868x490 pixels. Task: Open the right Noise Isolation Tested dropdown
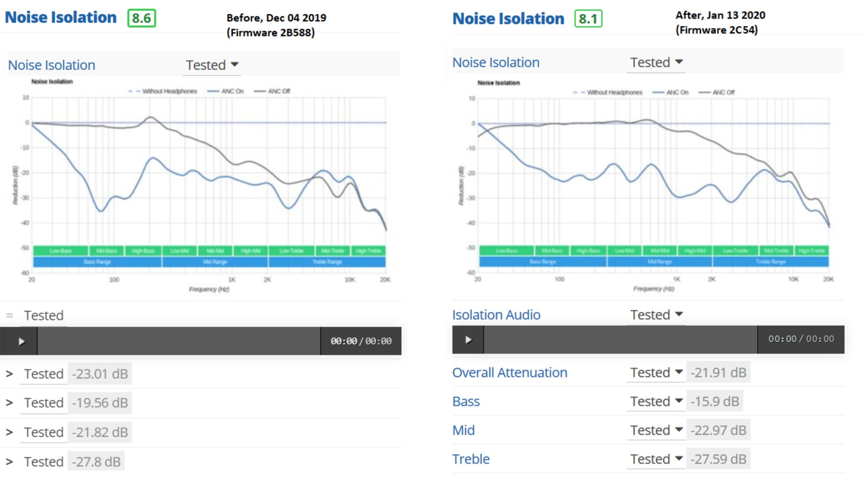pyautogui.click(x=656, y=63)
